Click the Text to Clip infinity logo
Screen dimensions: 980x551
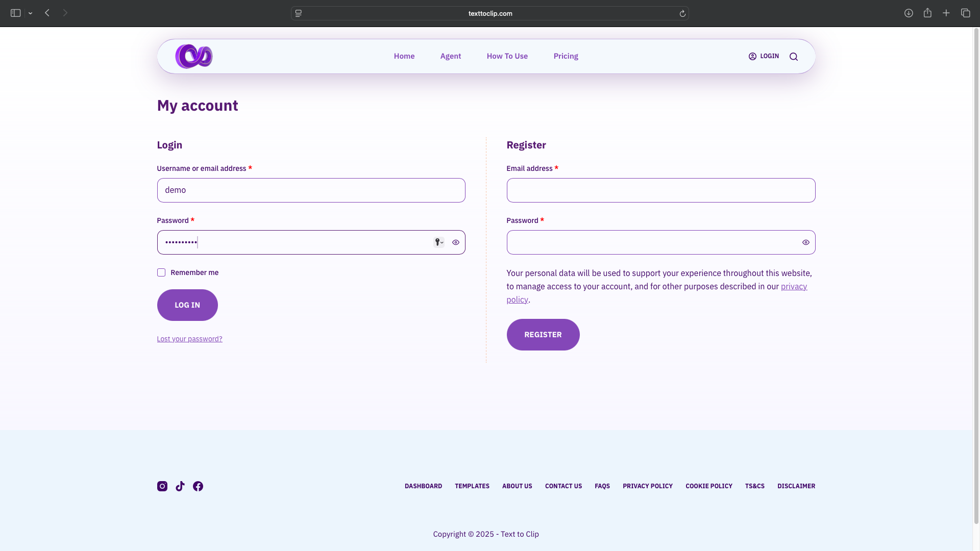pyautogui.click(x=193, y=56)
